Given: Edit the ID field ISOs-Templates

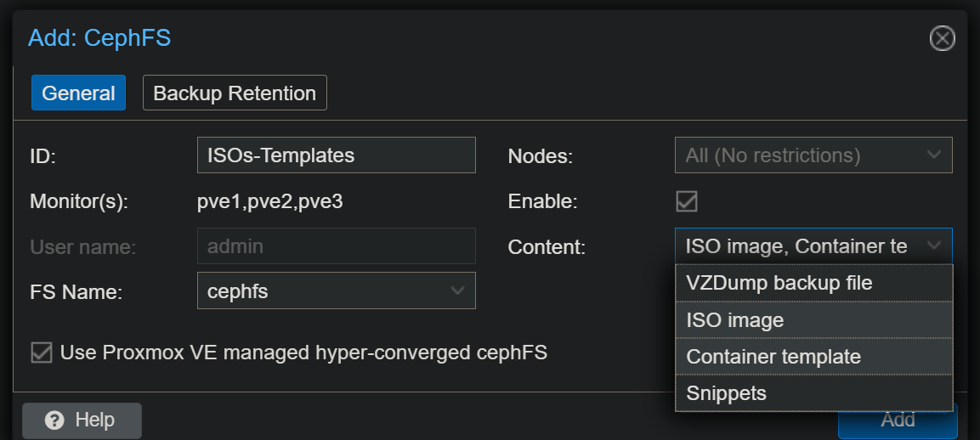Looking at the screenshot, I should (x=337, y=155).
